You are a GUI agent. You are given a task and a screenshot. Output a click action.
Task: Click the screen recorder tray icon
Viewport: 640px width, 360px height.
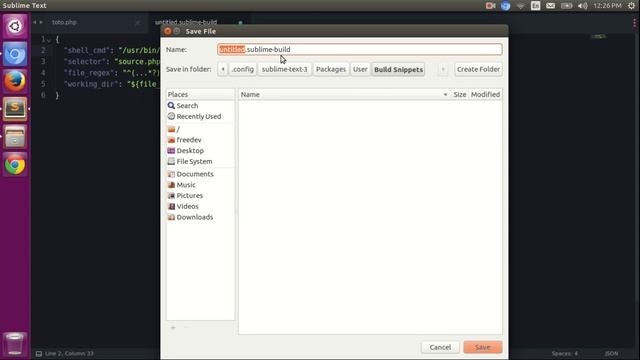click(490, 6)
